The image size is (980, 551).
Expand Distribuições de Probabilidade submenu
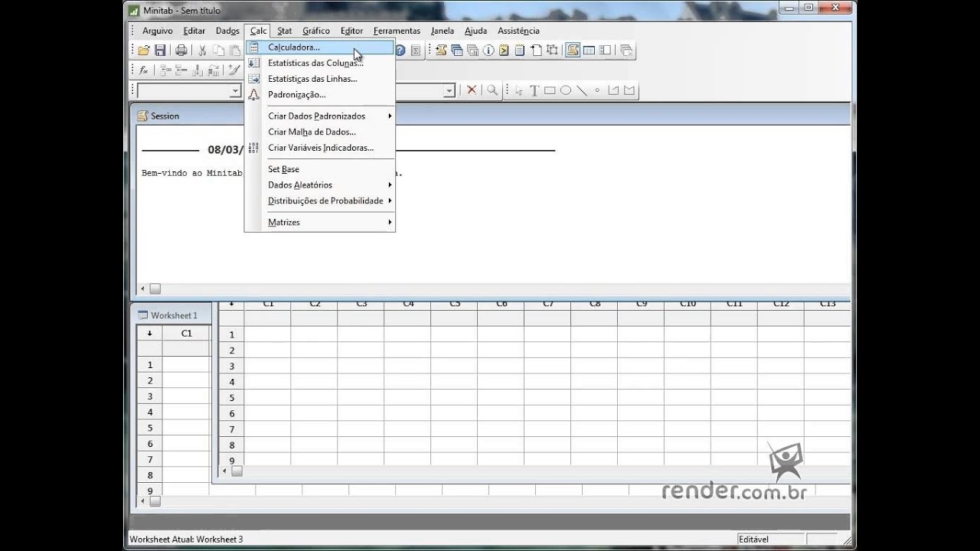[320, 201]
